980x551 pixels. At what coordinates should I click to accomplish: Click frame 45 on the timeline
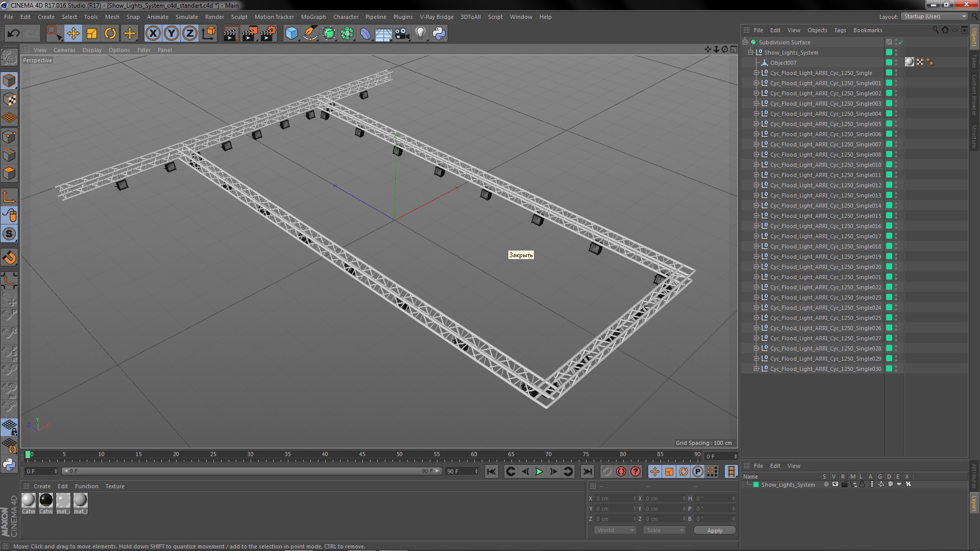[362, 454]
